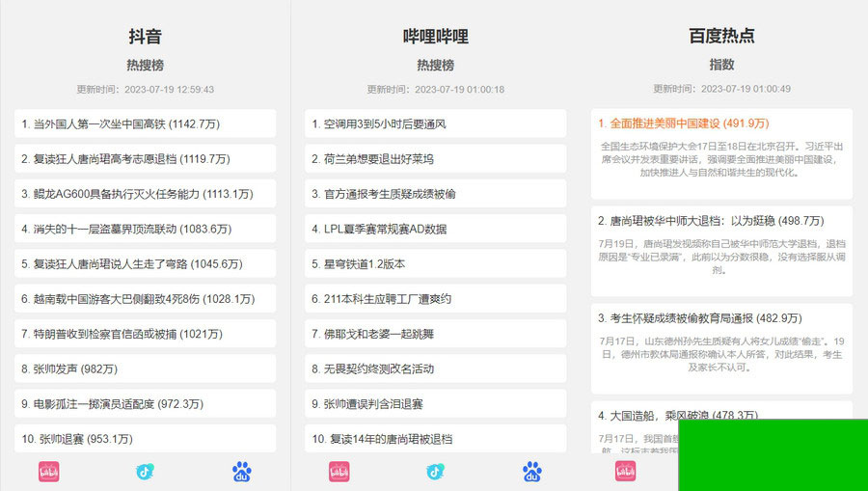Image resolution: width=868 pixels, height=491 pixels.
Task: Click the Douyin icon under the Douyin column
Action: click(x=145, y=472)
